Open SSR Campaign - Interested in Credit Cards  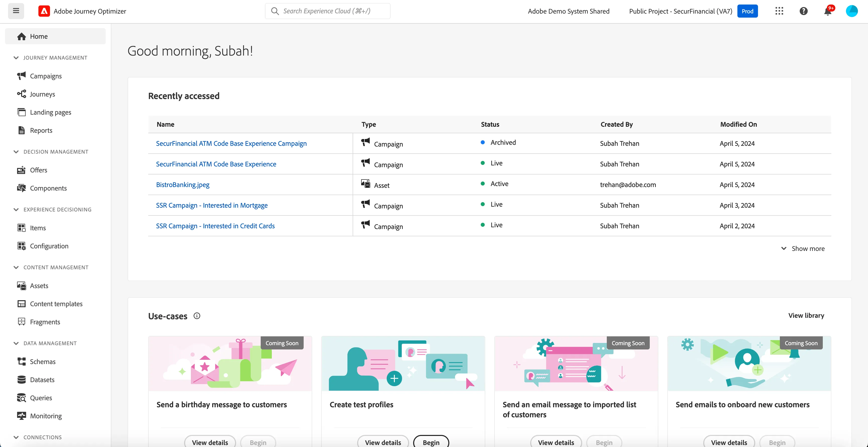pos(215,226)
